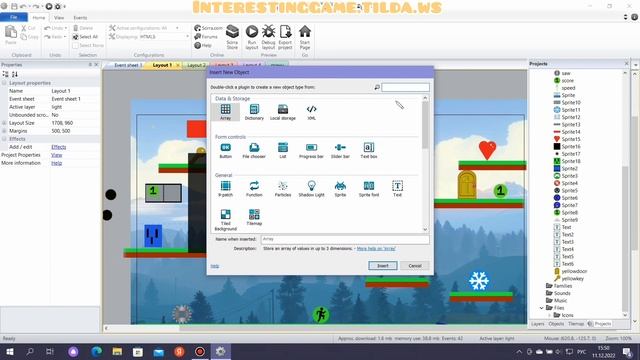Select the Dictionary plugin icon
Image resolution: width=640 pixels, height=360 pixels.
click(x=254, y=112)
